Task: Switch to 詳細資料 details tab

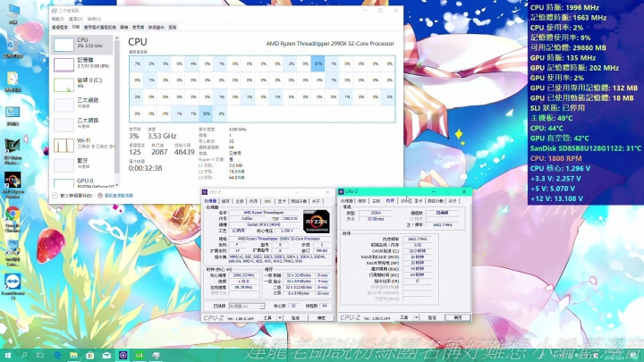Action: click(x=156, y=27)
